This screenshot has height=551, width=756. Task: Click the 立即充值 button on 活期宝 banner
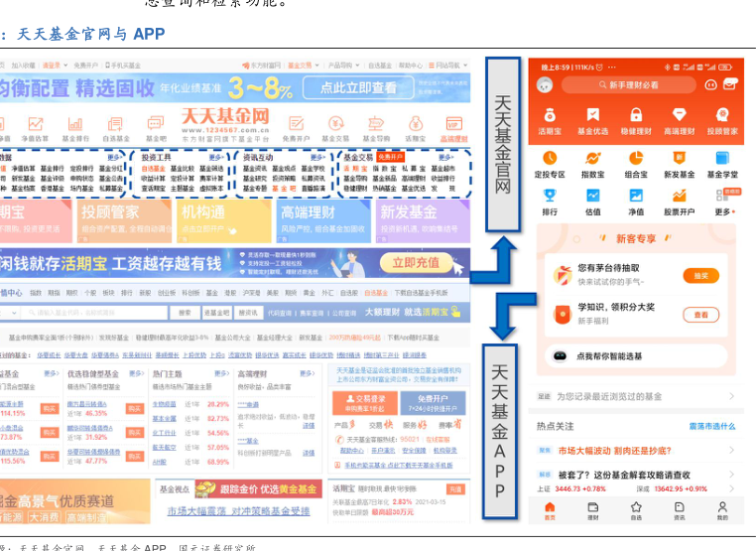[416, 262]
